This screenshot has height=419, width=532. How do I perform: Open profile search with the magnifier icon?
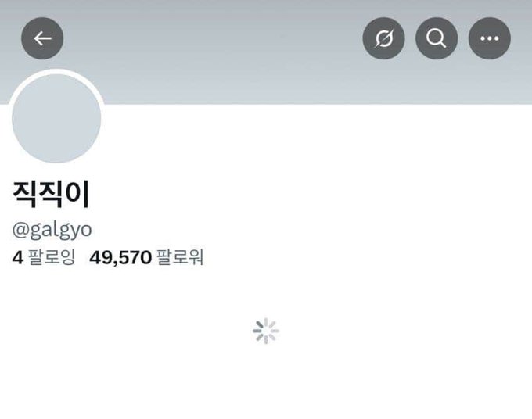tap(437, 38)
